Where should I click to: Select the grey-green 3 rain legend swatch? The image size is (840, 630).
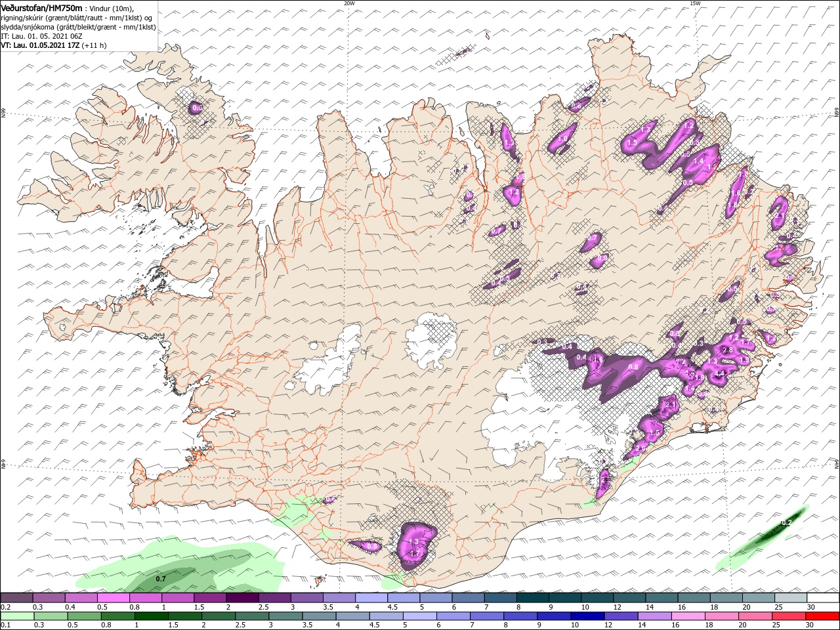(285, 616)
